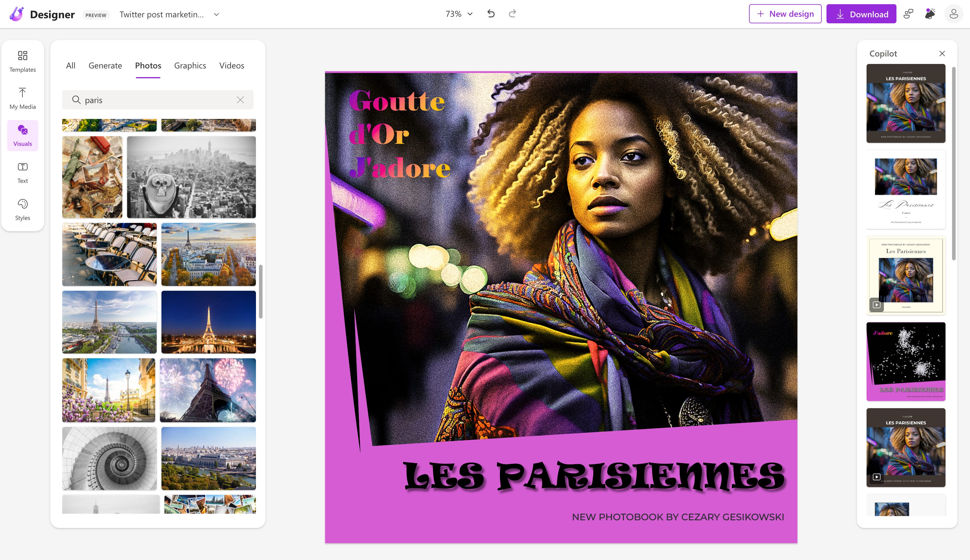Open the share/collaborate icon
Screen dimensions: 970x560
coord(908,14)
